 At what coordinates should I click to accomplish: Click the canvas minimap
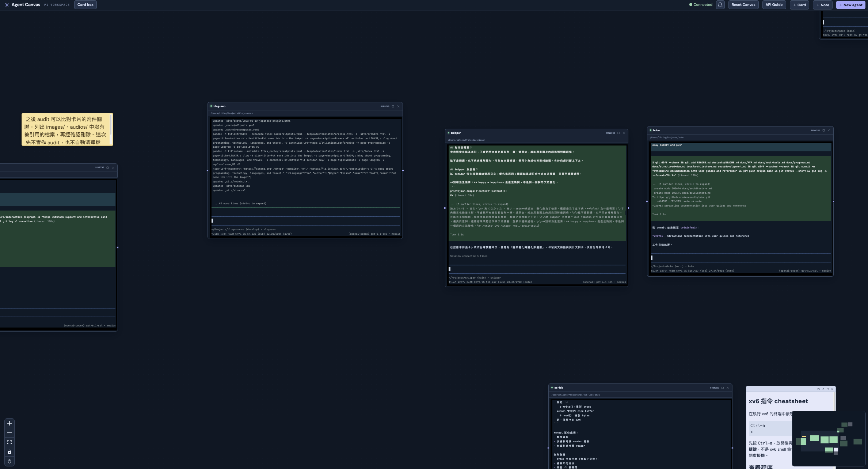pyautogui.click(x=829, y=438)
